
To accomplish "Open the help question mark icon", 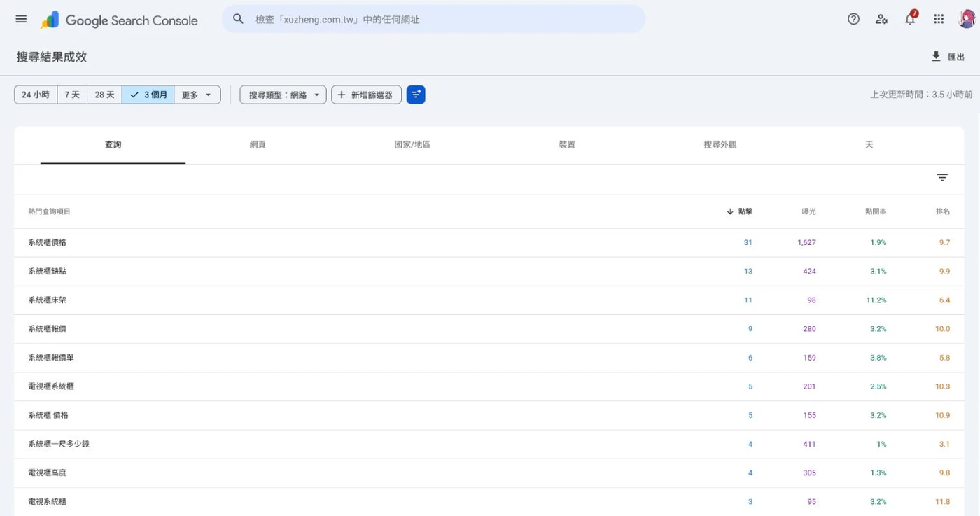I will (x=853, y=19).
